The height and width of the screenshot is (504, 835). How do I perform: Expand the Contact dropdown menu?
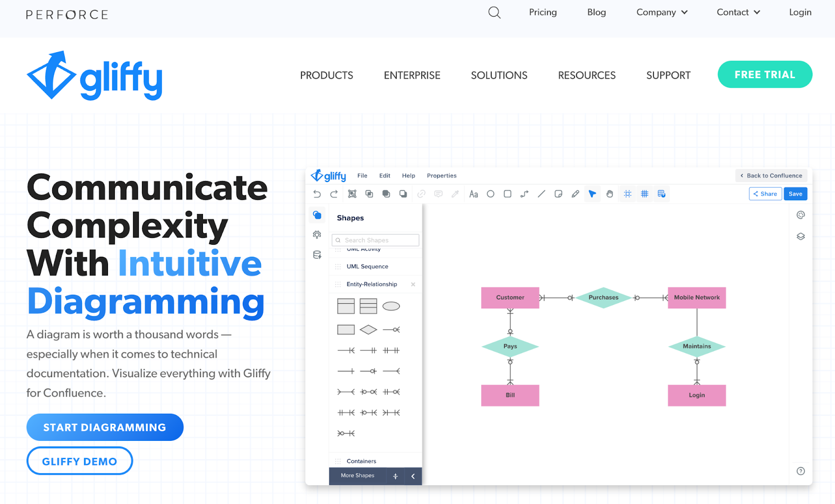coord(738,13)
